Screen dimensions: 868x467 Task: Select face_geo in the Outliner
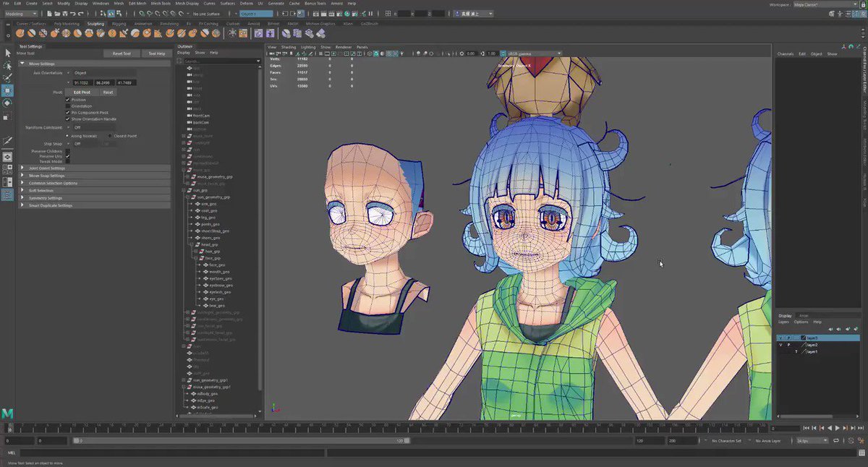217,265
